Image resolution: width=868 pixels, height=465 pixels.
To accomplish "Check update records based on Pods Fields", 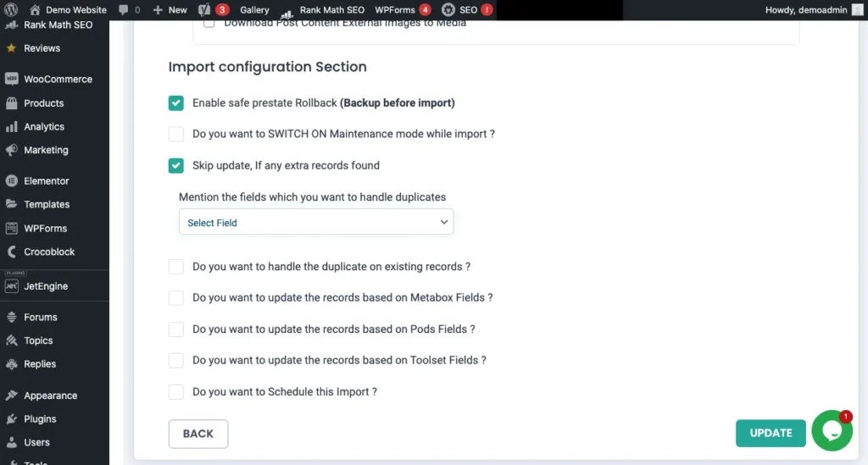I will point(176,329).
